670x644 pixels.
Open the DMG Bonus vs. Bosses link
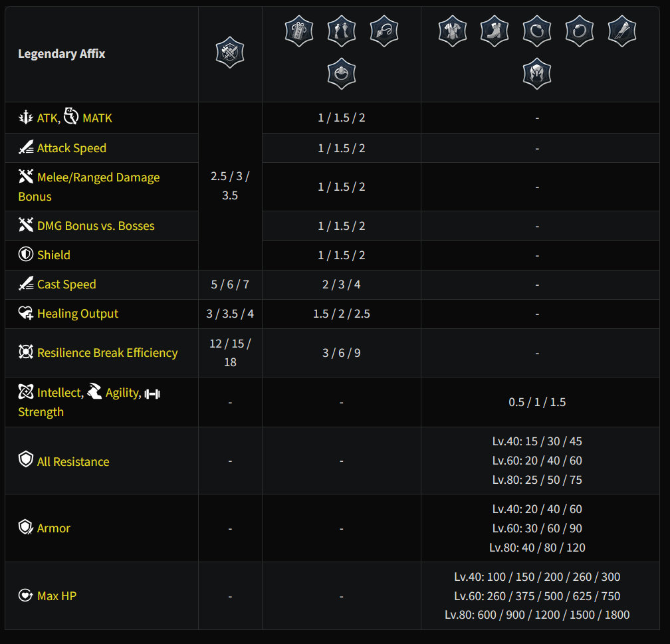click(x=96, y=226)
